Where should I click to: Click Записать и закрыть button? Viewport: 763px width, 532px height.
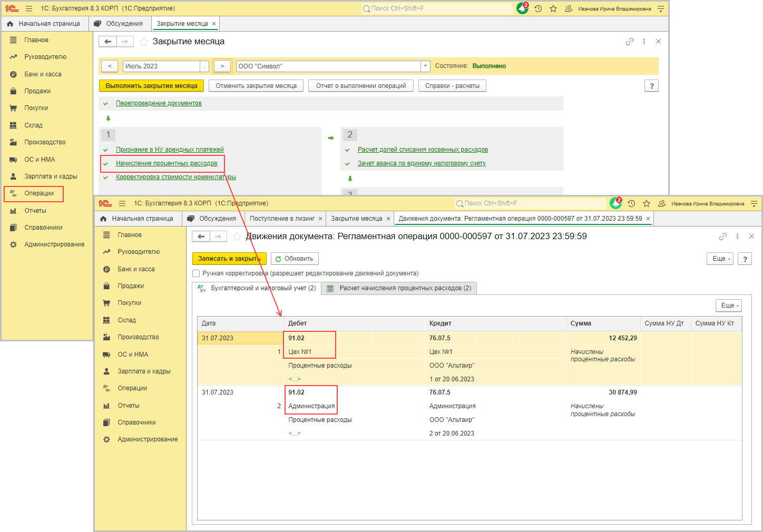click(229, 259)
